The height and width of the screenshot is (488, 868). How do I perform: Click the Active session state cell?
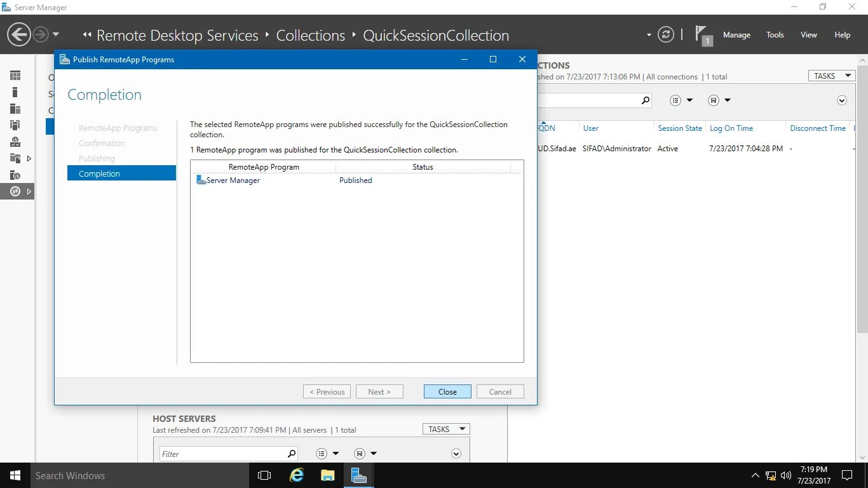click(x=668, y=149)
